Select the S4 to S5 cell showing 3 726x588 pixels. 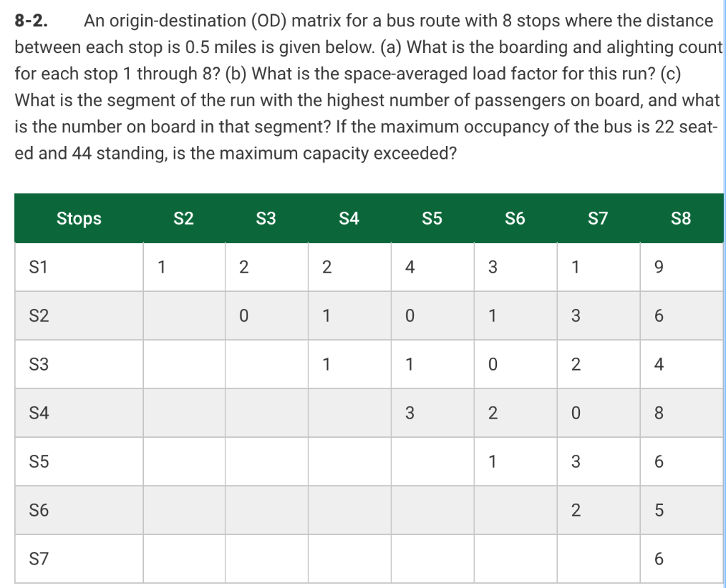tap(432, 413)
